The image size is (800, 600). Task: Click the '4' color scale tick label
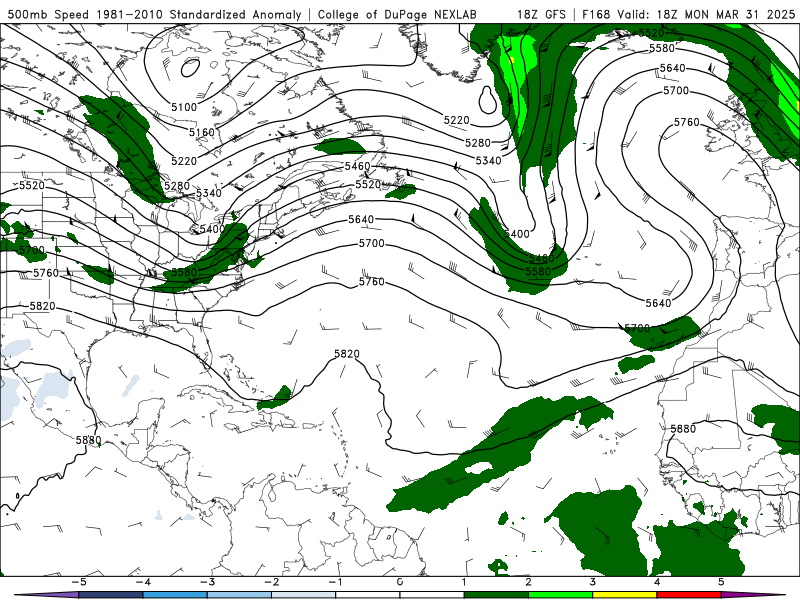click(657, 582)
